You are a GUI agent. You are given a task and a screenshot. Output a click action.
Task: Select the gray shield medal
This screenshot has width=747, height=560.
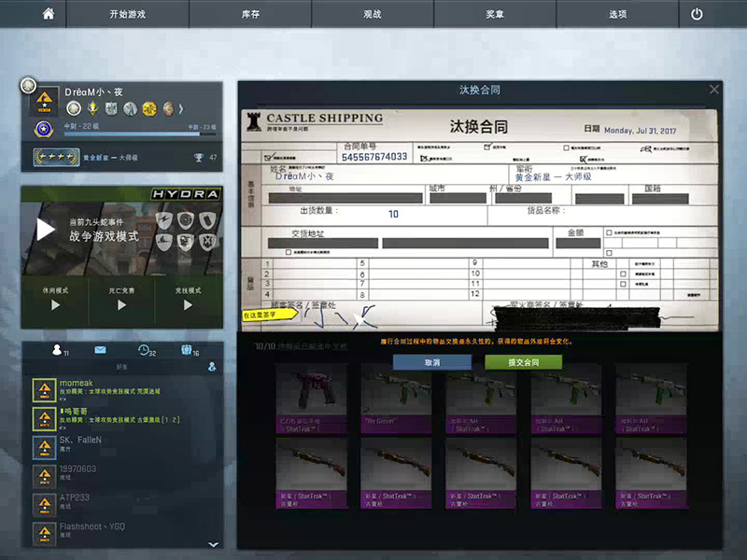tap(111, 109)
